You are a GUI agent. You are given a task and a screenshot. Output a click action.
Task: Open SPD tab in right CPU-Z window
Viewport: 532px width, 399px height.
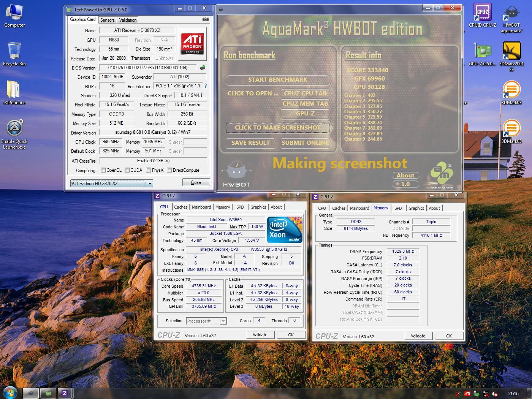pos(398,208)
